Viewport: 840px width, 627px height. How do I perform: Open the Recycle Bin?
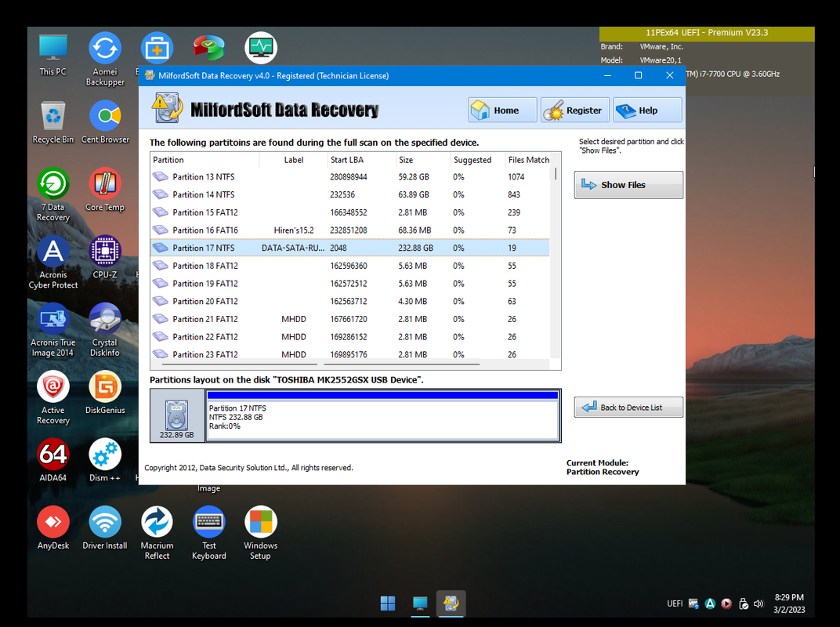[53, 122]
